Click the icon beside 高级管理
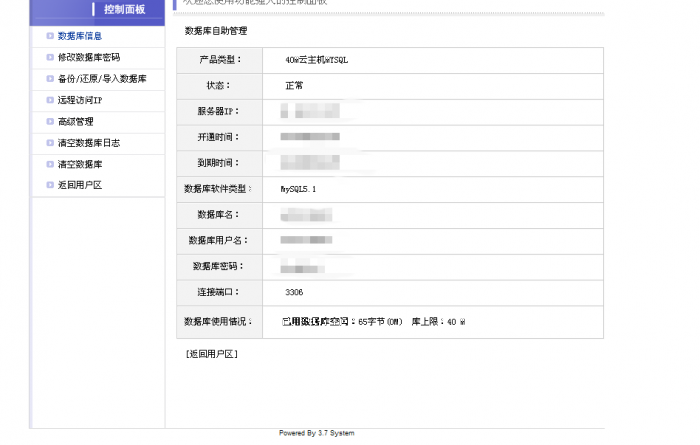700x445 pixels. click(50, 121)
